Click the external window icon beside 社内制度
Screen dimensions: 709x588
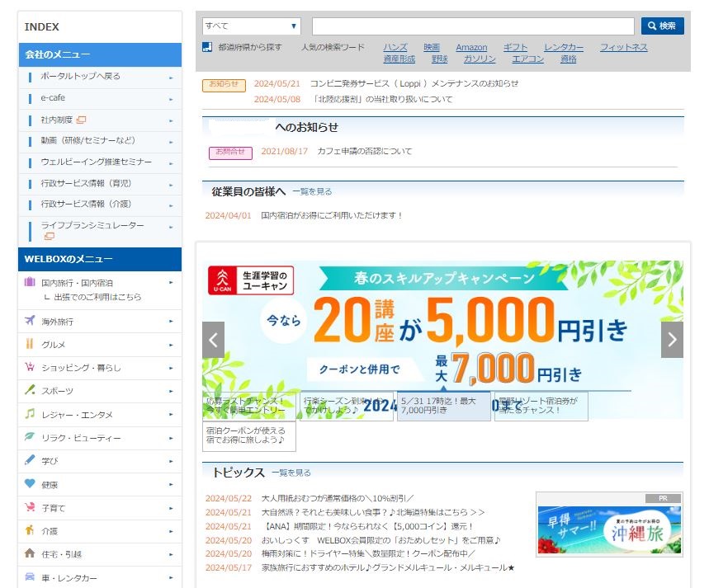[x=81, y=120]
